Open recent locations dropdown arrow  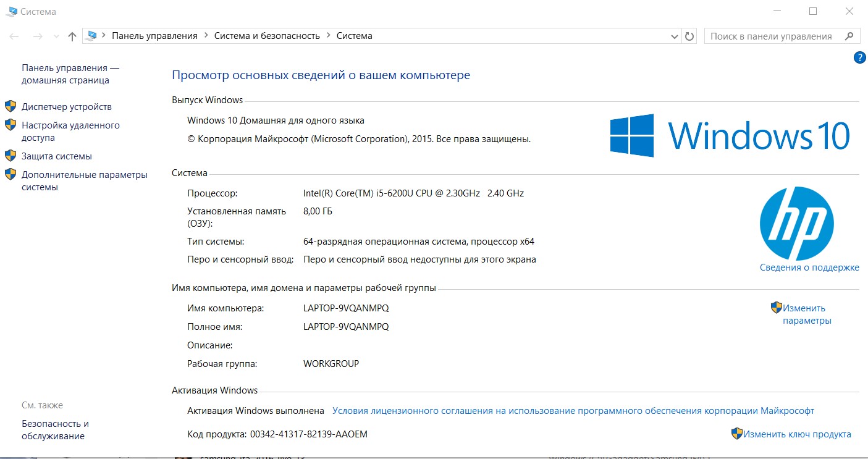coord(56,36)
